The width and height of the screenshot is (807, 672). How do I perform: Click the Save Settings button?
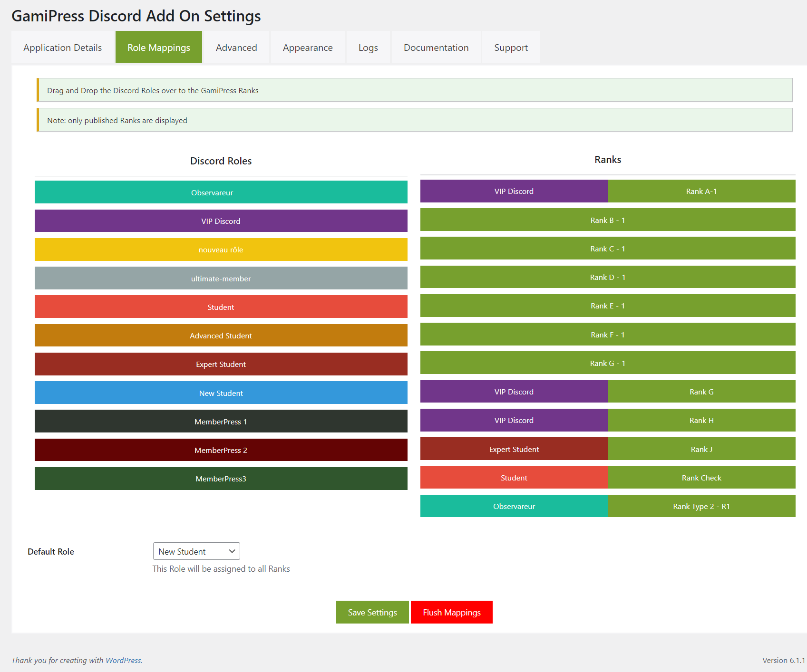point(372,612)
